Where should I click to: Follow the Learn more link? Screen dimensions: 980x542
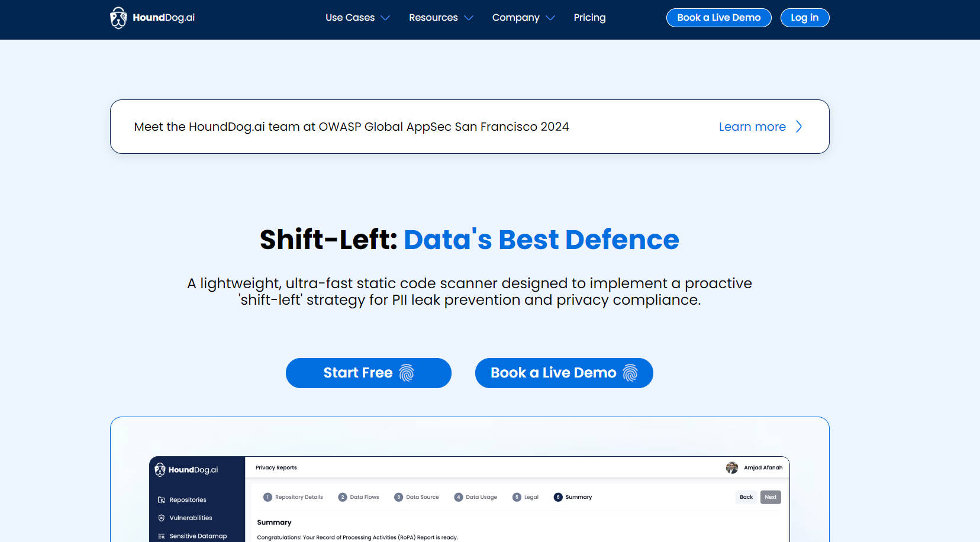[x=752, y=127]
